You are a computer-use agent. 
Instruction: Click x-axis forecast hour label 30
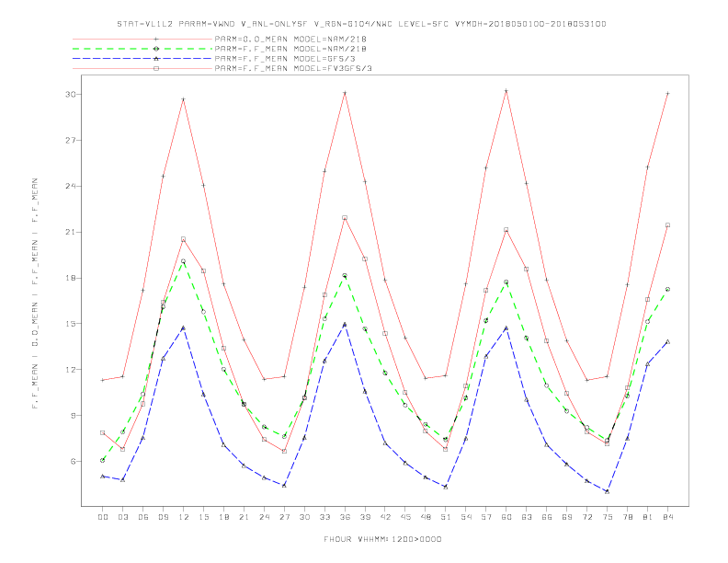click(304, 517)
